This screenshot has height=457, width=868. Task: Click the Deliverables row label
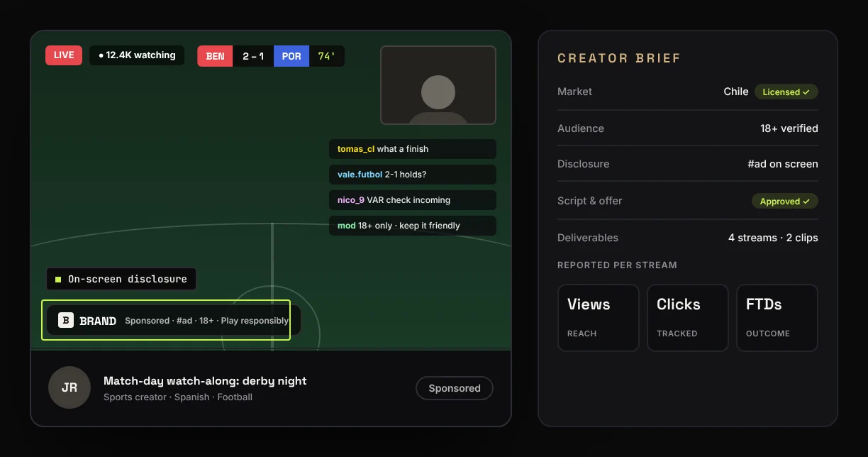point(588,238)
